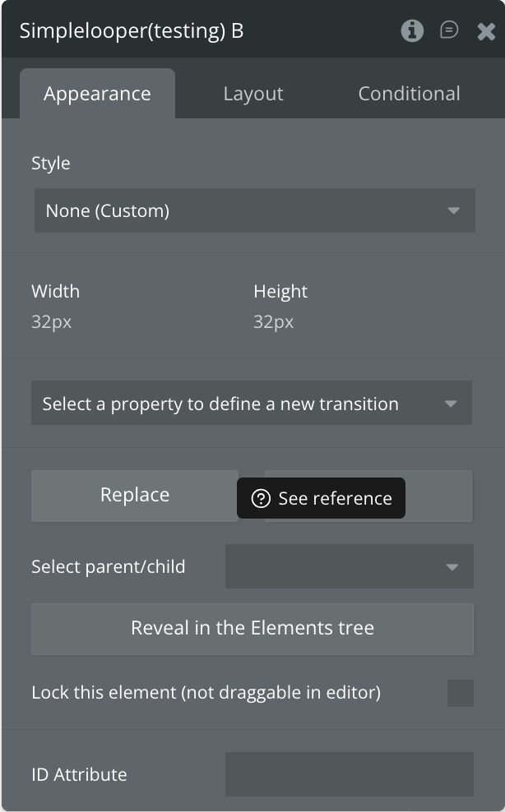The height and width of the screenshot is (812, 505).
Task: Open the Conditional tab
Action: pos(409,94)
